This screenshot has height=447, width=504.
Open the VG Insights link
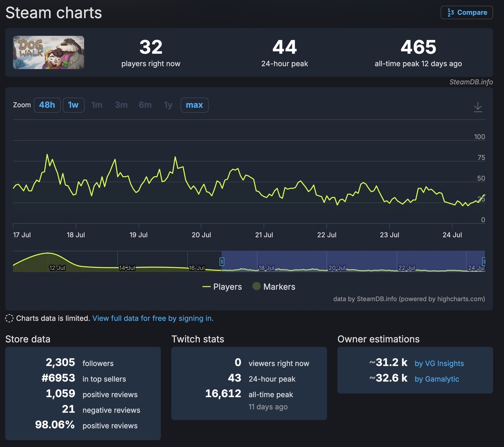pyautogui.click(x=439, y=363)
